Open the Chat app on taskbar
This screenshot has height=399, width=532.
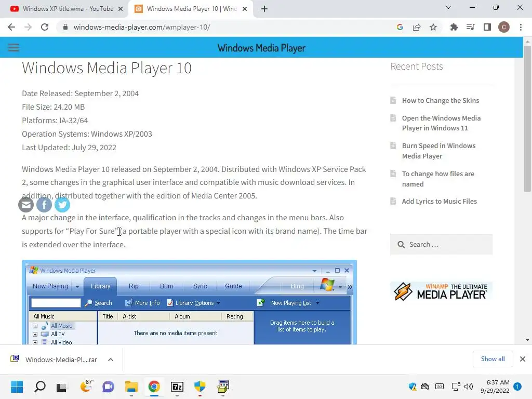[x=108, y=387]
